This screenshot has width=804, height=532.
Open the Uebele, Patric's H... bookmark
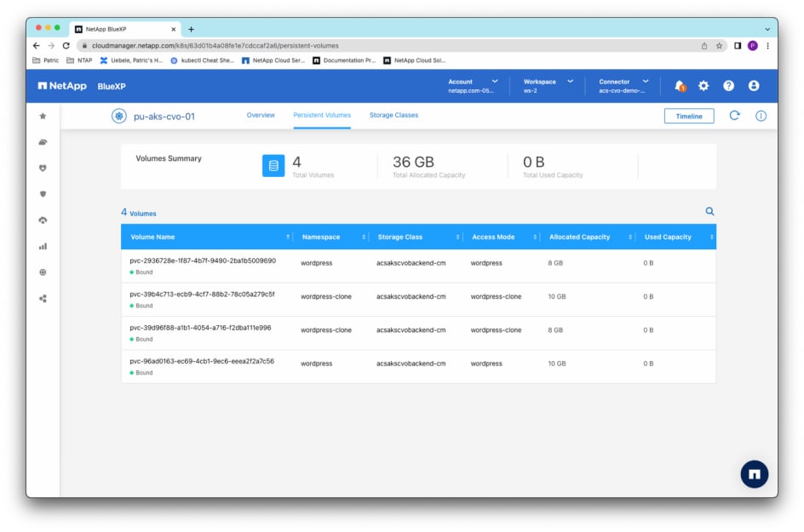[131, 60]
